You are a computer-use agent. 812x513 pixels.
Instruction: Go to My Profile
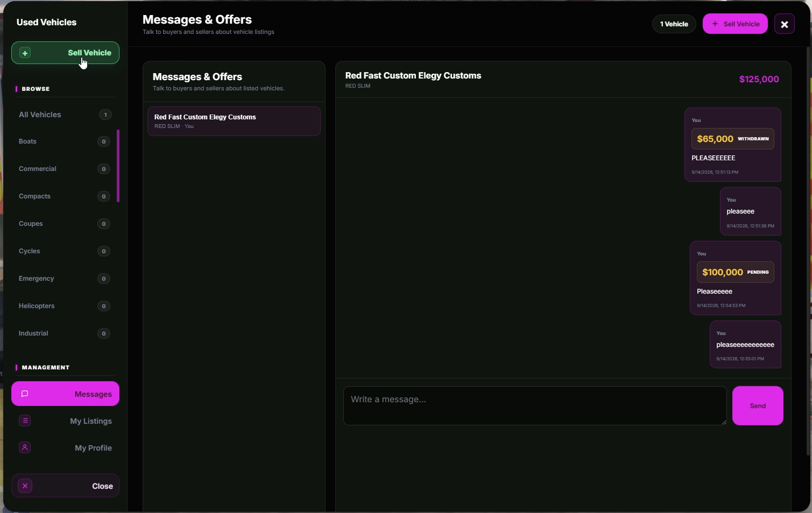(x=65, y=448)
